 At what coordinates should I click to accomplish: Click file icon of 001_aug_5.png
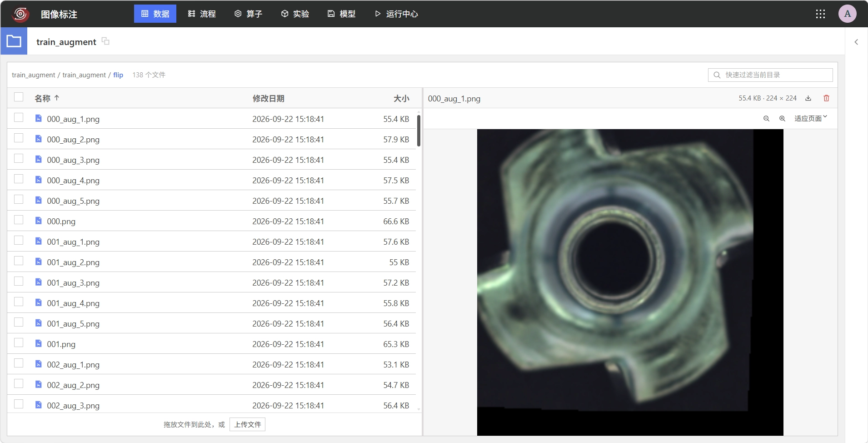pyautogui.click(x=39, y=323)
